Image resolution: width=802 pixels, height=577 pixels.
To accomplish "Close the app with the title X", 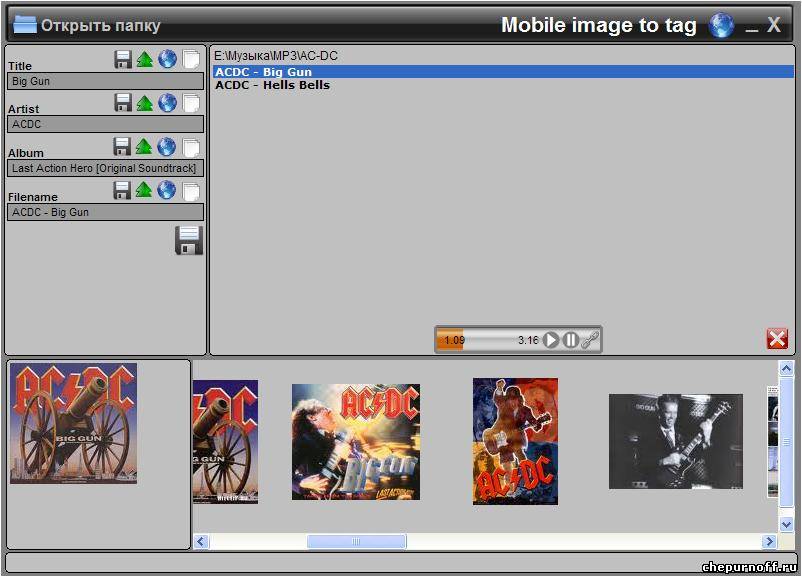I will point(774,25).
